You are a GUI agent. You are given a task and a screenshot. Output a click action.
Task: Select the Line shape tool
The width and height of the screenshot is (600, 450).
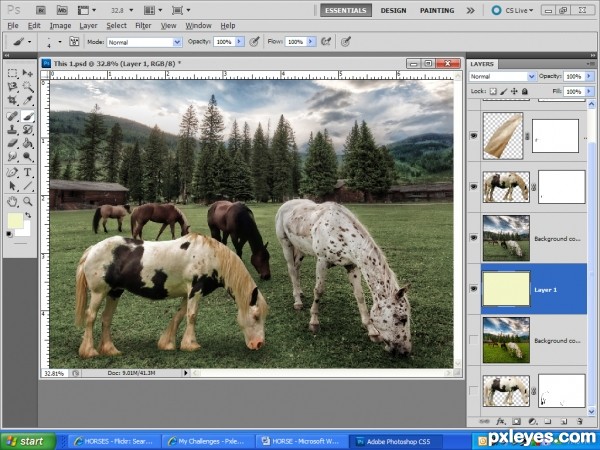tap(28, 186)
